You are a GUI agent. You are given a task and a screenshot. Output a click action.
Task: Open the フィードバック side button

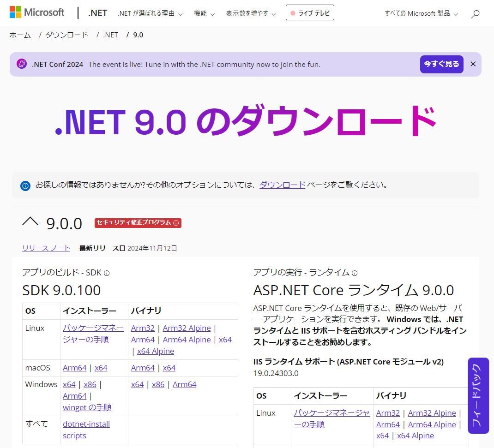478,396
